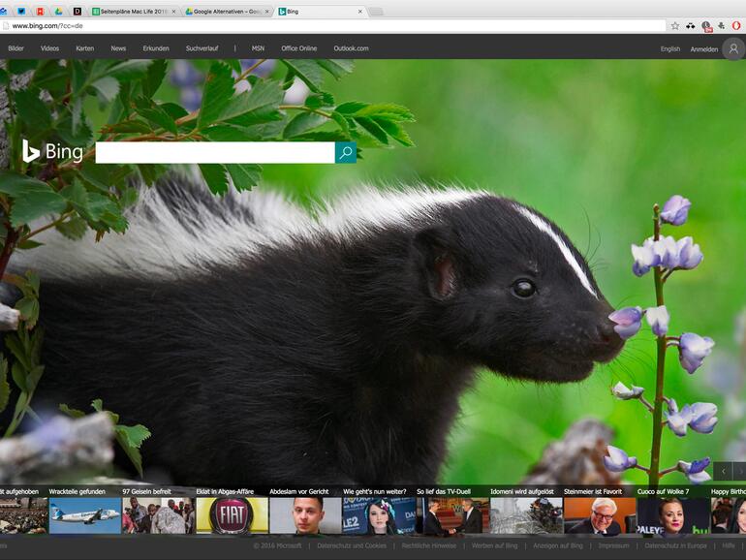Open Werben auf Bing footer link
746x560 pixels.
[x=494, y=545]
